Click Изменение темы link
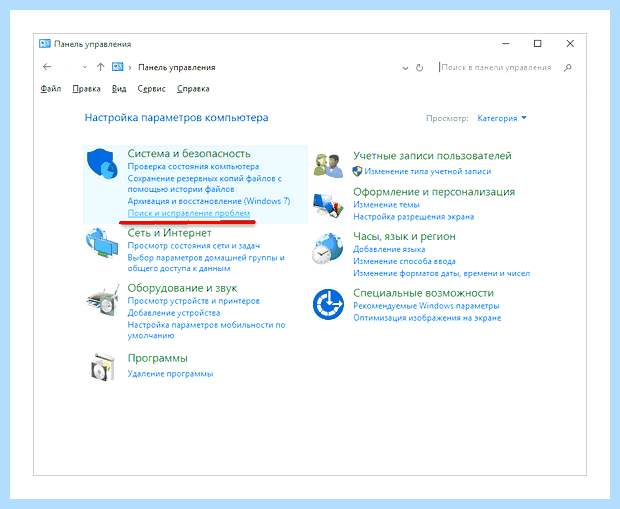The height and width of the screenshot is (509, 620). point(386,205)
